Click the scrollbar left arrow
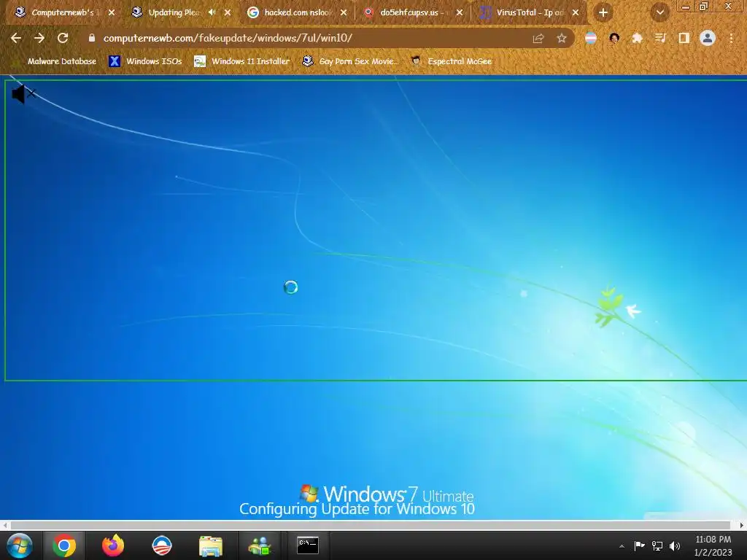The width and height of the screenshot is (747, 560). point(5,525)
